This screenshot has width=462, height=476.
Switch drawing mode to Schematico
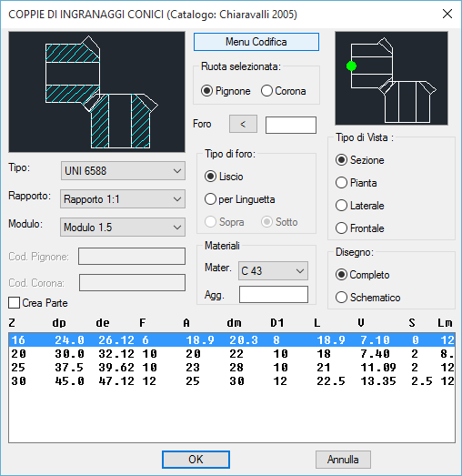[x=368, y=298]
